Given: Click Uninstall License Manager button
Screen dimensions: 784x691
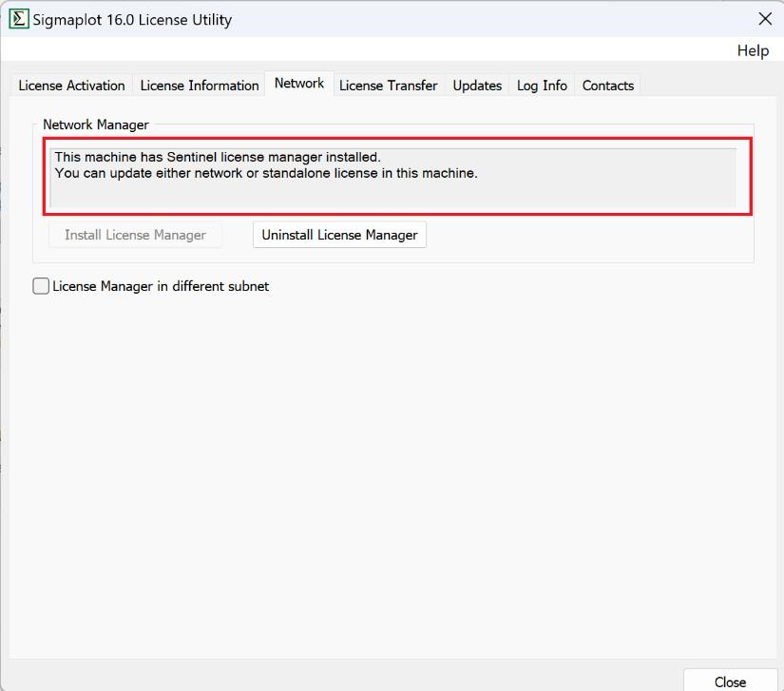Looking at the screenshot, I should [339, 235].
